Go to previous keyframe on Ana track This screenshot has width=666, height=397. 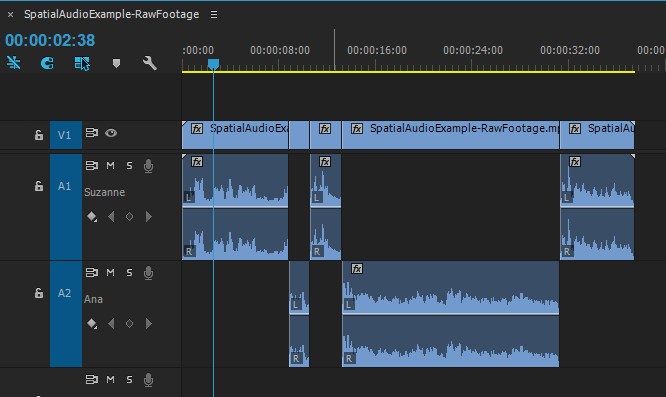111,324
